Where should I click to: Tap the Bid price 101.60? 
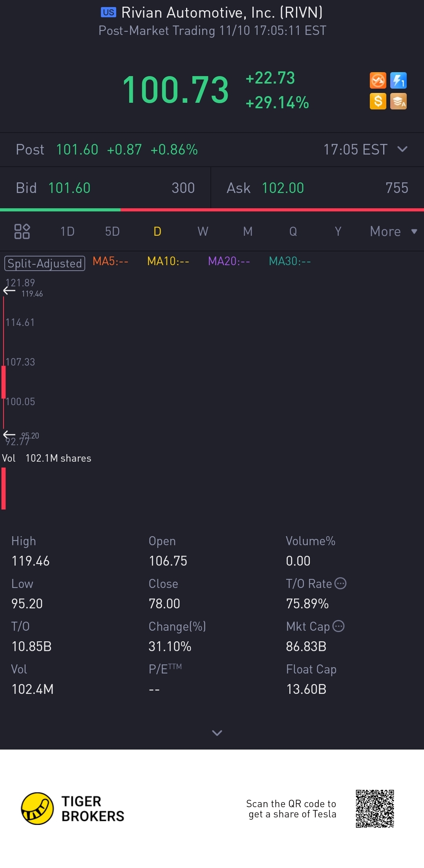(x=69, y=188)
